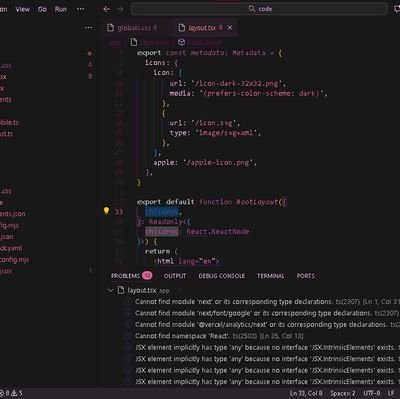400x399 pixels.
Task: Open the DEBUG CONSOLE panel tab
Action: (x=222, y=276)
